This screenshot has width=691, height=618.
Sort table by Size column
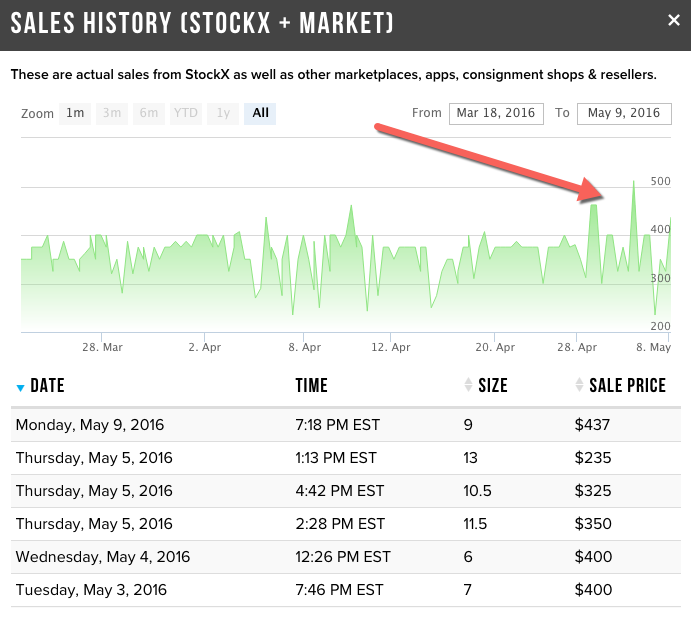(493, 386)
